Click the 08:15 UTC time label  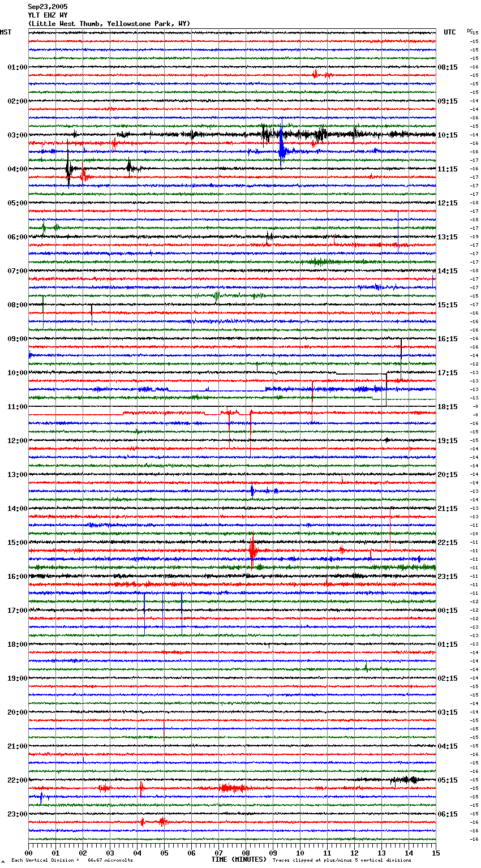[x=448, y=67]
